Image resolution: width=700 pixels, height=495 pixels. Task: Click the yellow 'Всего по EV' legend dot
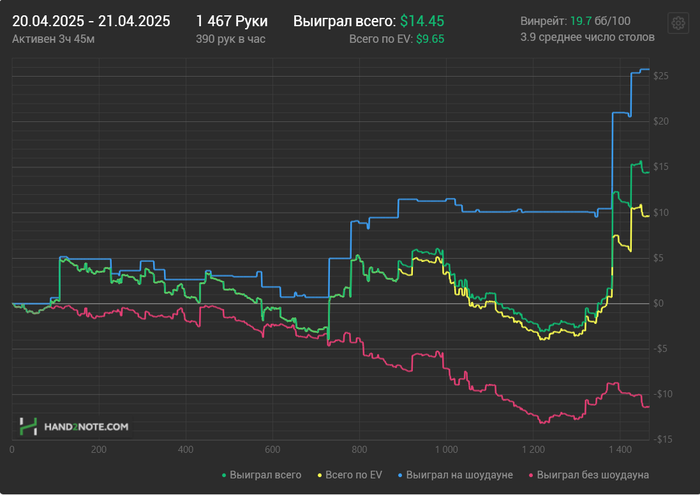coord(320,475)
